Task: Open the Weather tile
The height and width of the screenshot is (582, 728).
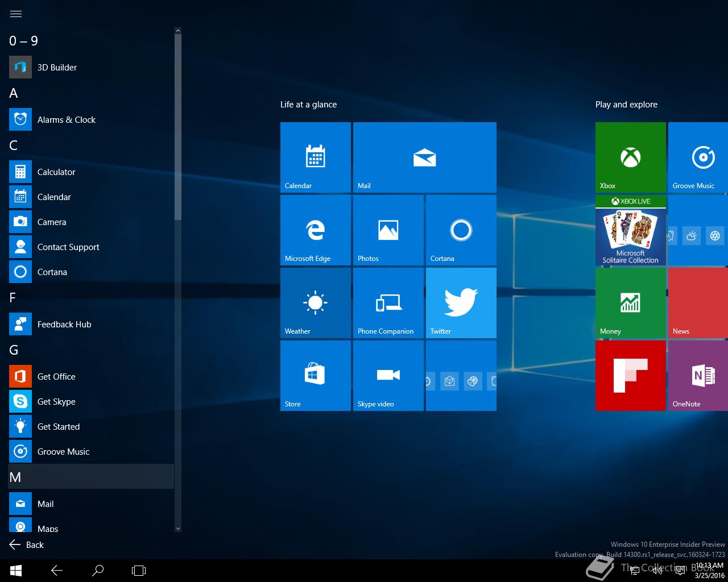Action: [316, 303]
